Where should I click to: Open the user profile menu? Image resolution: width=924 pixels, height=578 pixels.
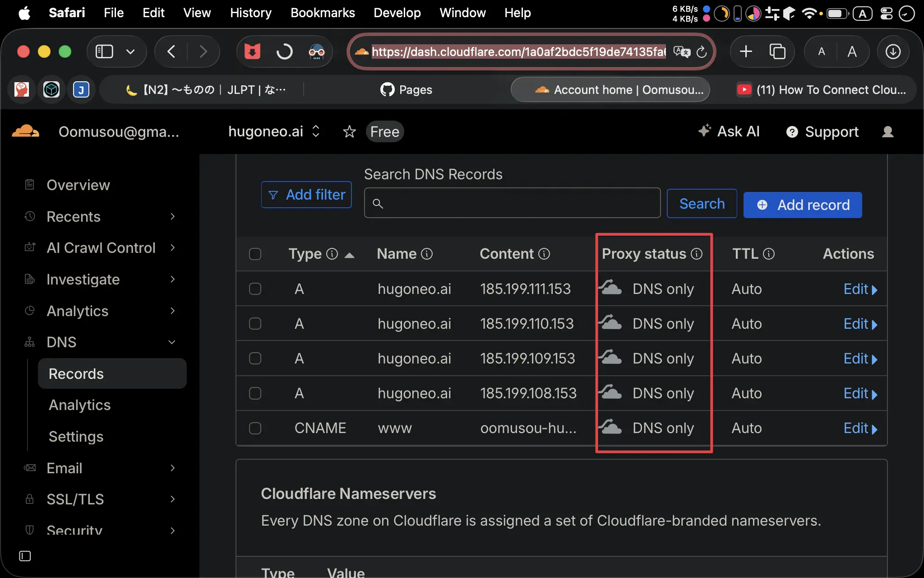[887, 132]
